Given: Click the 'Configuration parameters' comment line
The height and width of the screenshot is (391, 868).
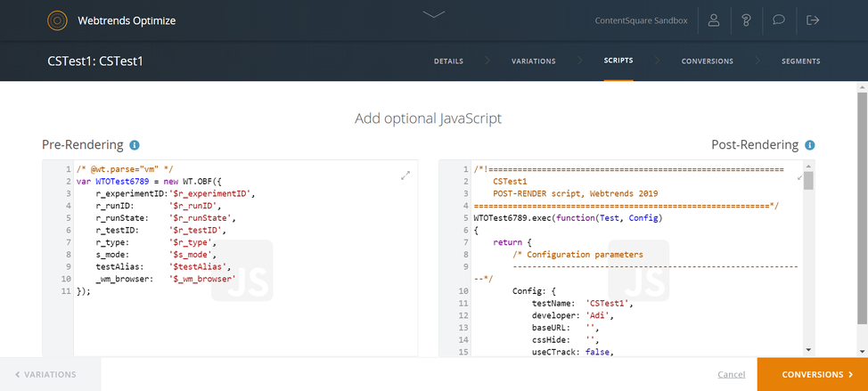Looking at the screenshot, I should [577, 255].
